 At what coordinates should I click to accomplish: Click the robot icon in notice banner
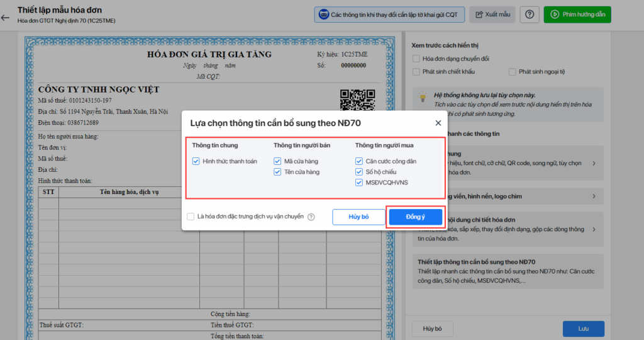click(324, 15)
